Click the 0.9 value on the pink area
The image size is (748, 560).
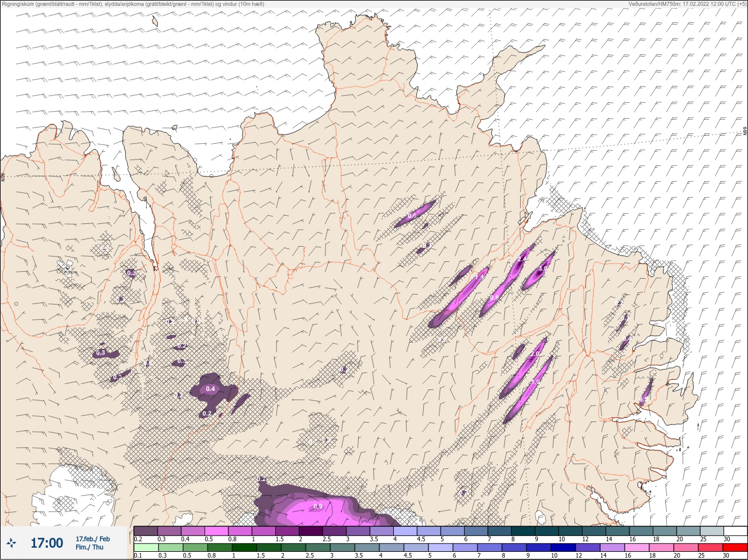click(318, 506)
